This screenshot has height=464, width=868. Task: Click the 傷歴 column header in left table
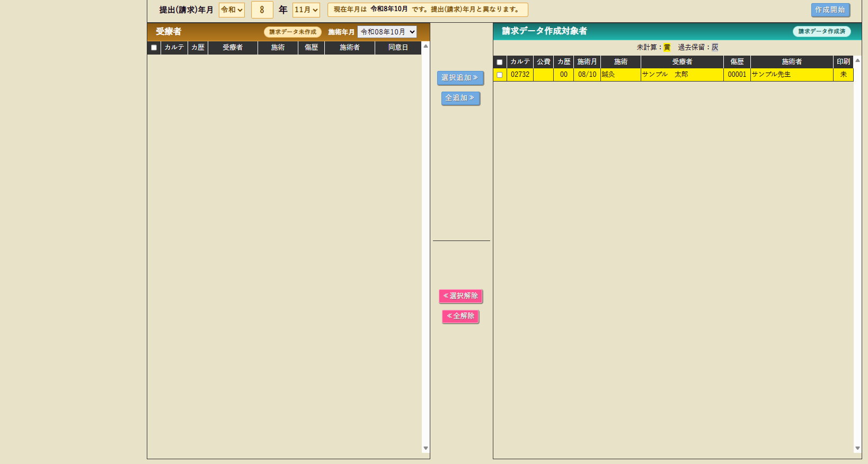311,48
